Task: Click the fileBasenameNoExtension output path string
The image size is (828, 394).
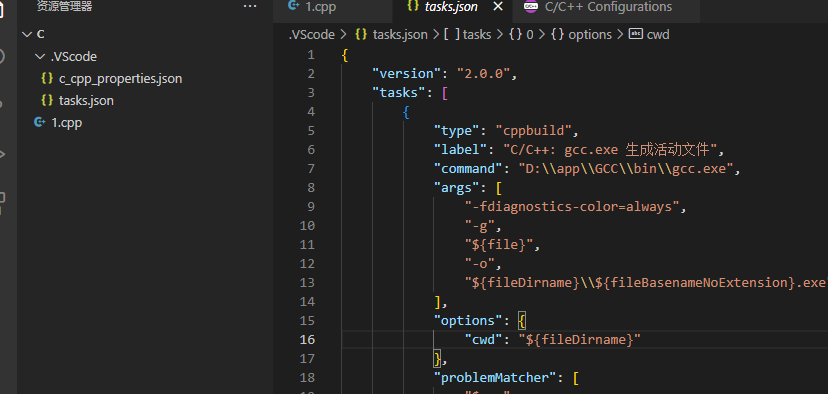Action: click(646, 283)
